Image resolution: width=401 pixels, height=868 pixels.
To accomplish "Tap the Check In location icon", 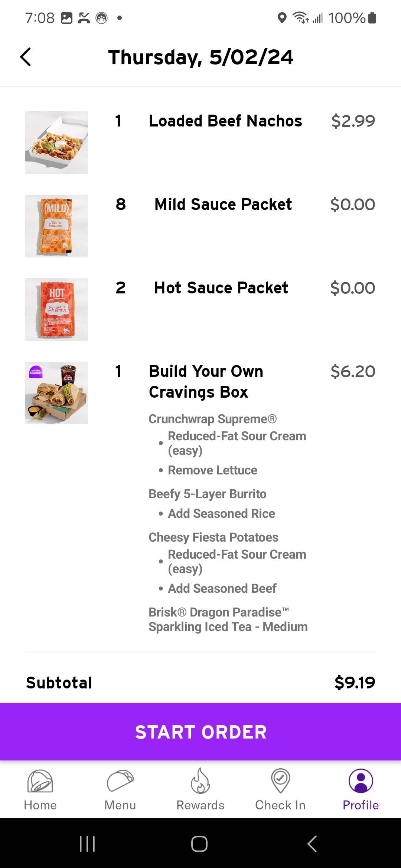I will tap(280, 781).
